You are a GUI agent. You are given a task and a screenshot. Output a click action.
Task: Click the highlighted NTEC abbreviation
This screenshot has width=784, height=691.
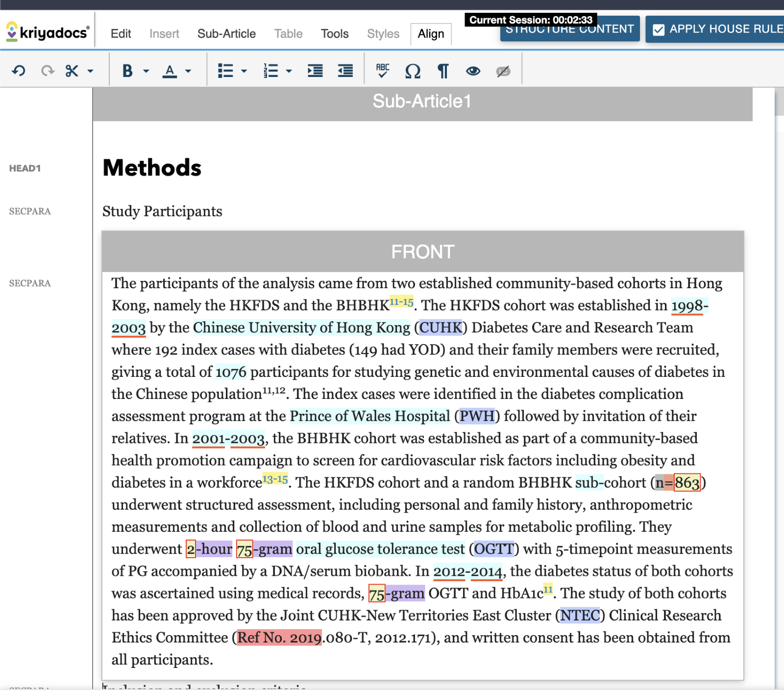pos(580,615)
